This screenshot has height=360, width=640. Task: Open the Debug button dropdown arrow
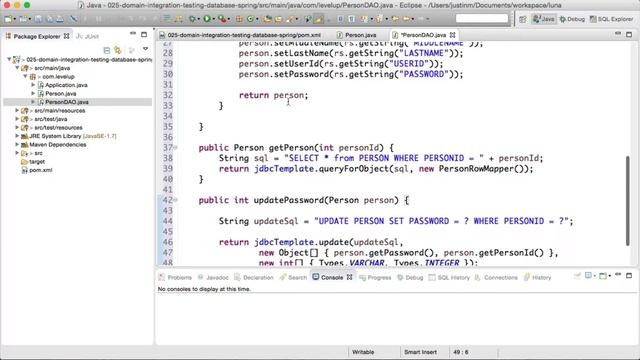pyautogui.click(x=198, y=19)
